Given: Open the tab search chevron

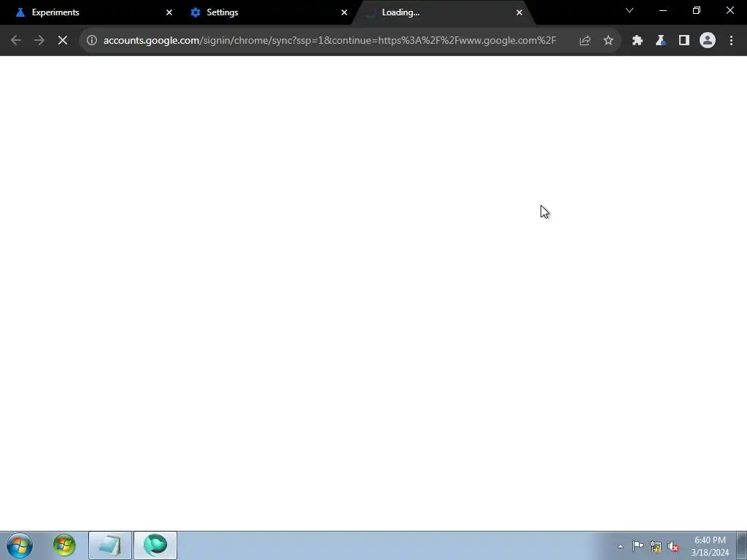Looking at the screenshot, I should click(x=630, y=10).
